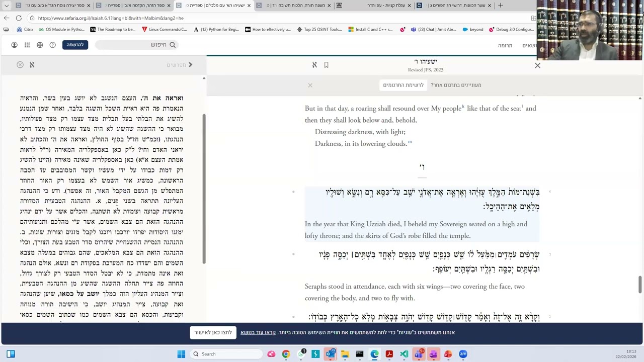Screen dimensions: 644x362
Task: Focus the Sefaria חיפוש search field
Action: [x=136, y=45]
